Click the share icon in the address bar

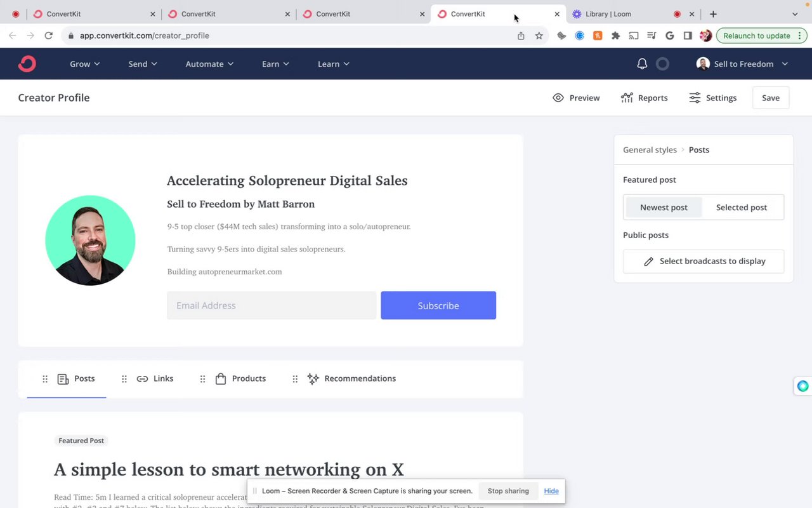521,36
